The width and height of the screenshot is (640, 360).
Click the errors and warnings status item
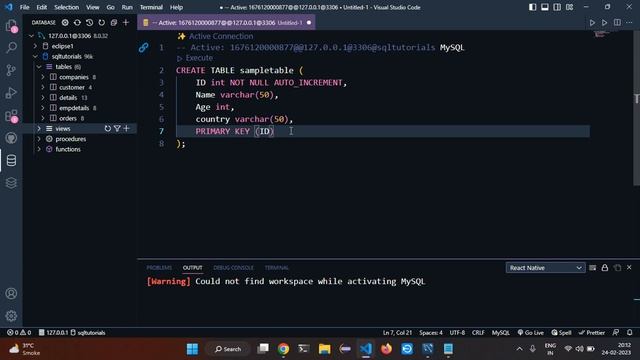(19, 333)
